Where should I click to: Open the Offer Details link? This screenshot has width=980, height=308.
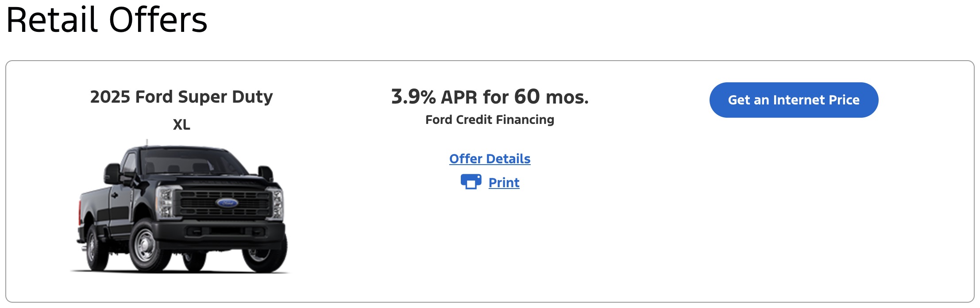[490, 159]
